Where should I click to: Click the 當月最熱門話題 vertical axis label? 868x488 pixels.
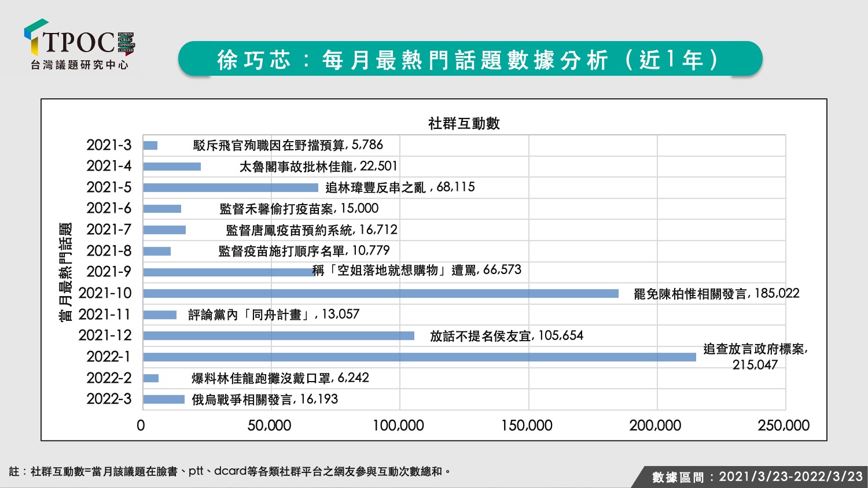tap(66, 272)
